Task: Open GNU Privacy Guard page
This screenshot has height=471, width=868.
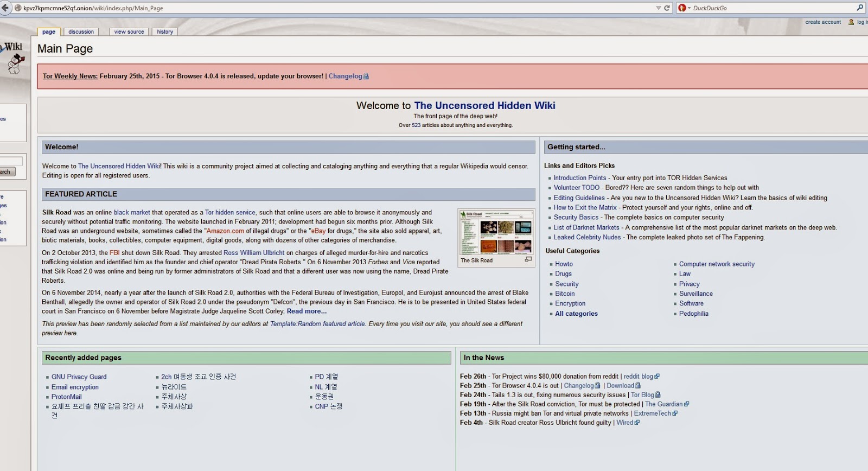Action: point(79,377)
